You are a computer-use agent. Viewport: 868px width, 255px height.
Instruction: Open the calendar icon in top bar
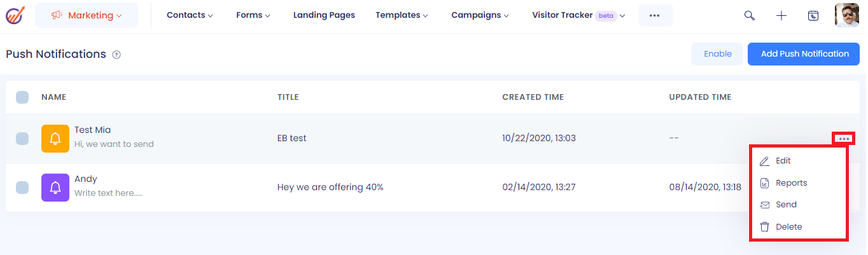pyautogui.click(x=813, y=16)
